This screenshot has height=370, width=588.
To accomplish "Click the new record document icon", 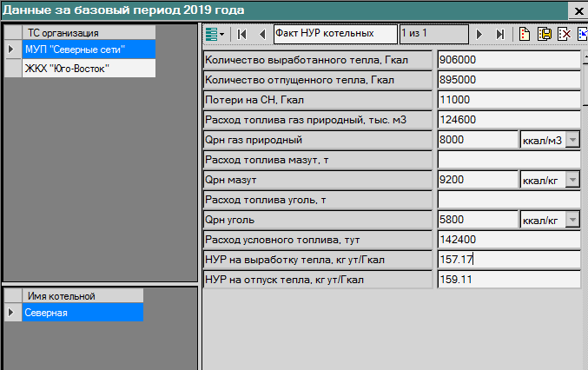I will tap(525, 34).
